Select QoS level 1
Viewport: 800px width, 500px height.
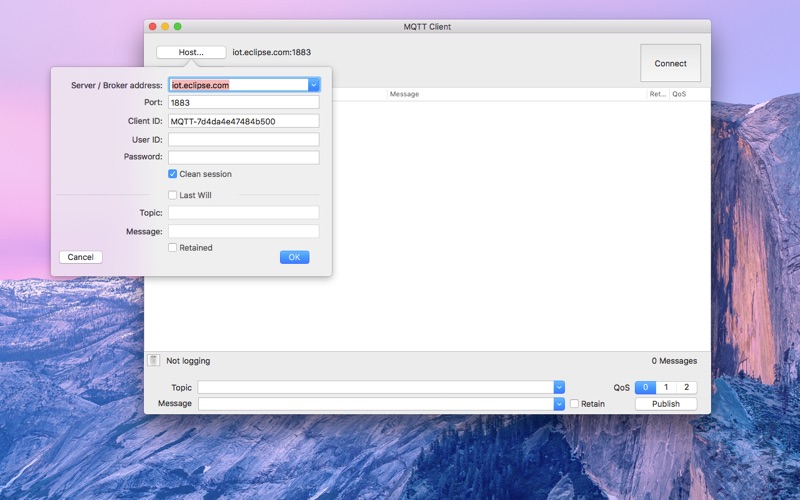click(666, 387)
